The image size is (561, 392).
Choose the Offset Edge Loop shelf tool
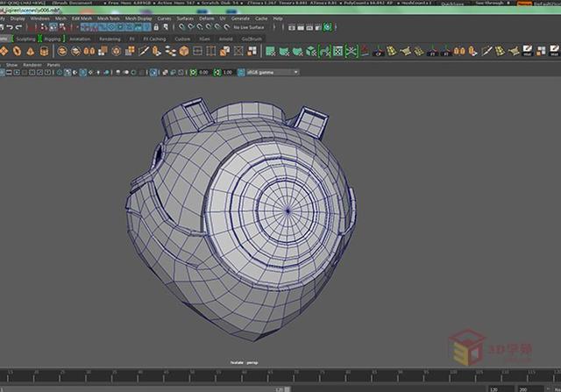(211, 51)
